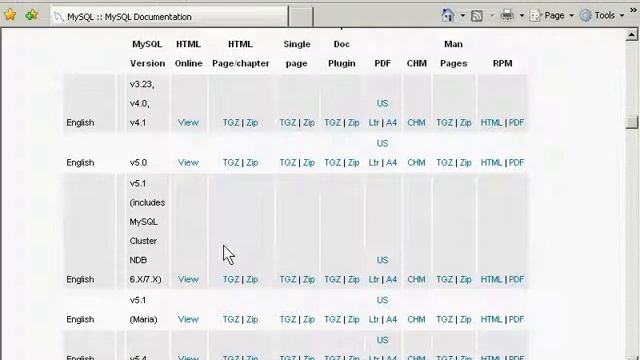Click the Print icon
Image resolution: width=640 pixels, height=360 pixels.
(507, 16)
